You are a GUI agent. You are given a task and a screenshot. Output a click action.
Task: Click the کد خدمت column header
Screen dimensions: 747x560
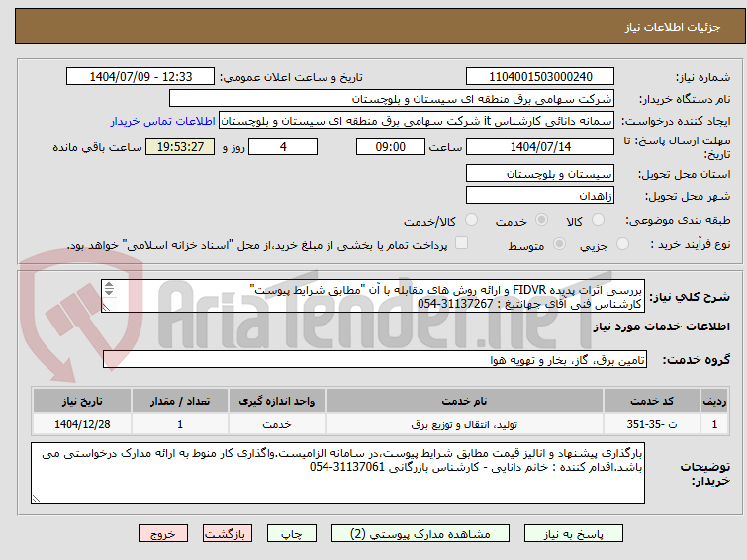[651, 401]
